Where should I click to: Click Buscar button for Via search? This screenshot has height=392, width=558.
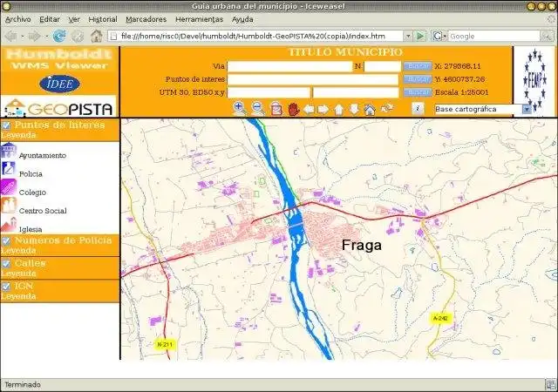[x=418, y=66]
